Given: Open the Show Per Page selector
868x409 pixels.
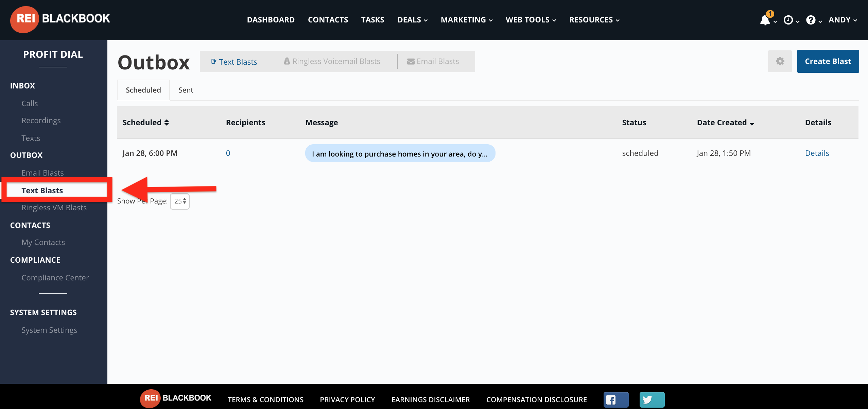Looking at the screenshot, I should pyautogui.click(x=180, y=201).
